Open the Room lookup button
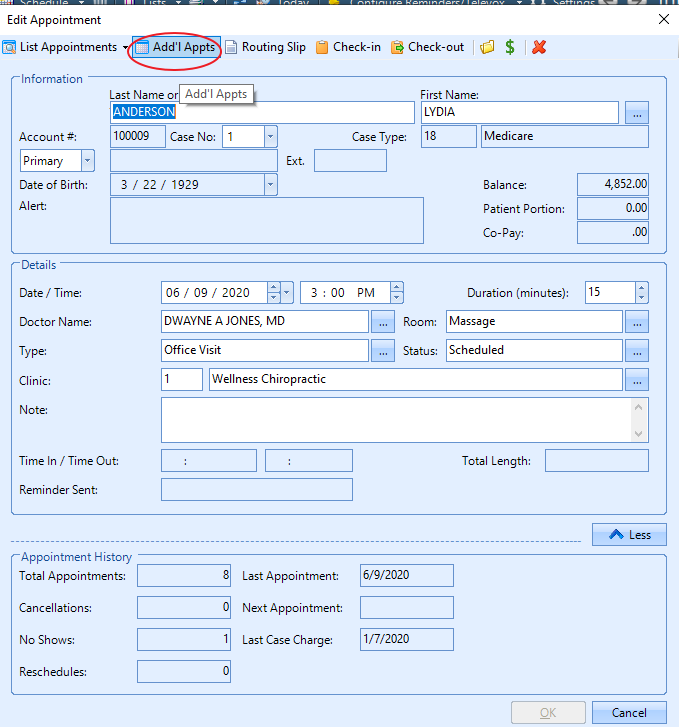The image size is (679, 727). (637, 322)
